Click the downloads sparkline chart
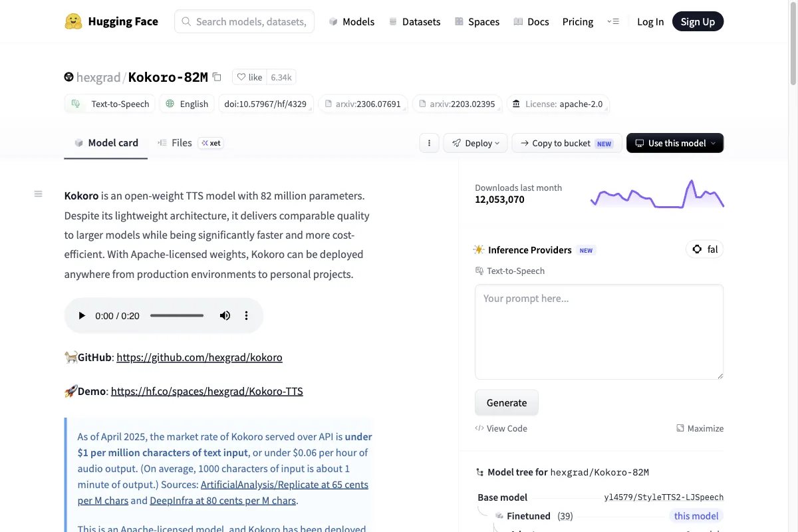798x532 pixels. click(x=657, y=194)
